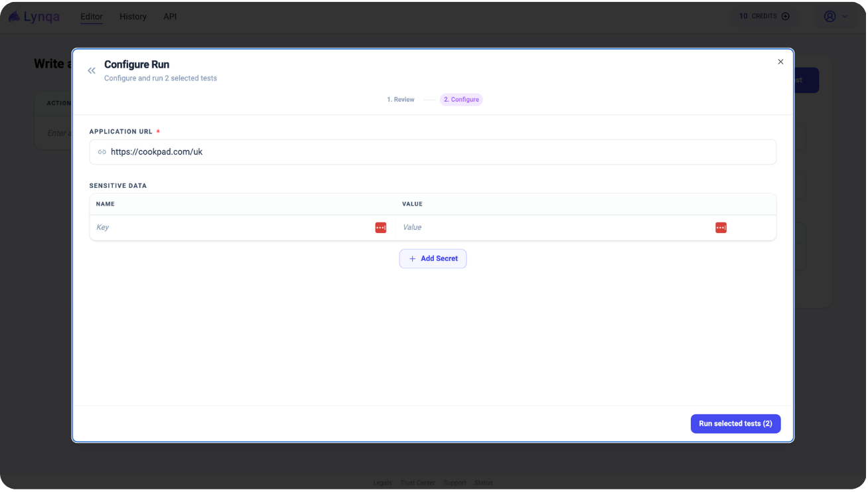Click the link icon in Application URL field

[x=102, y=152]
